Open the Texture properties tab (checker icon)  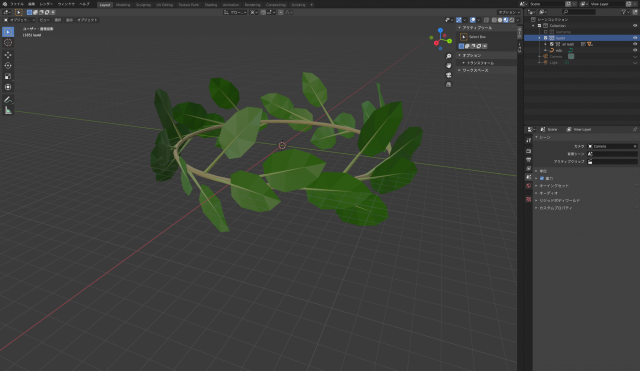click(x=529, y=199)
